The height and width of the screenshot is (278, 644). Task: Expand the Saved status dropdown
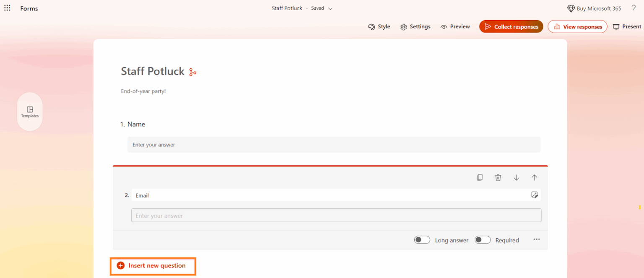coord(331,8)
